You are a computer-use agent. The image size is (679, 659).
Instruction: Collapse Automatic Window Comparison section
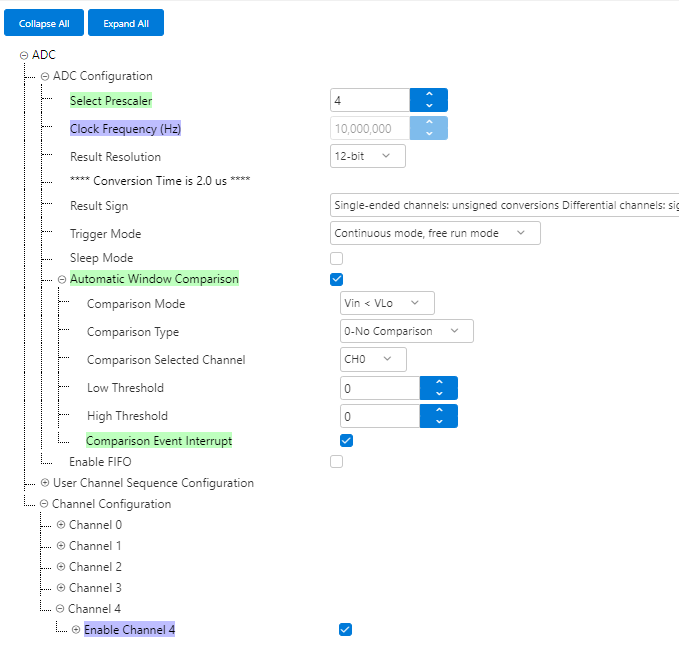point(62,279)
